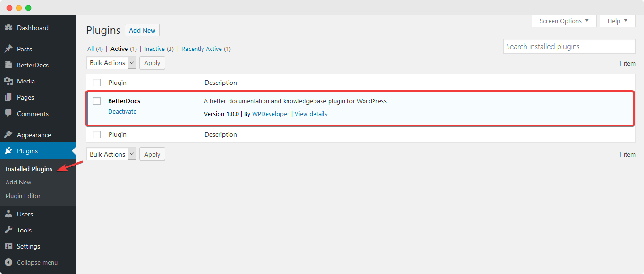This screenshot has height=274, width=644.
Task: Focus the Search installed plugins field
Action: (569, 46)
